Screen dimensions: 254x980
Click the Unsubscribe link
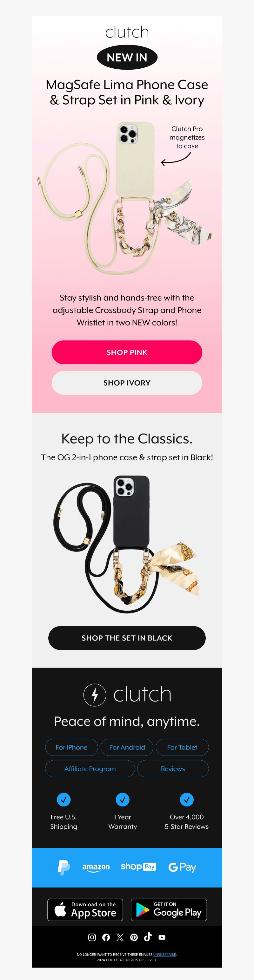[165, 954]
